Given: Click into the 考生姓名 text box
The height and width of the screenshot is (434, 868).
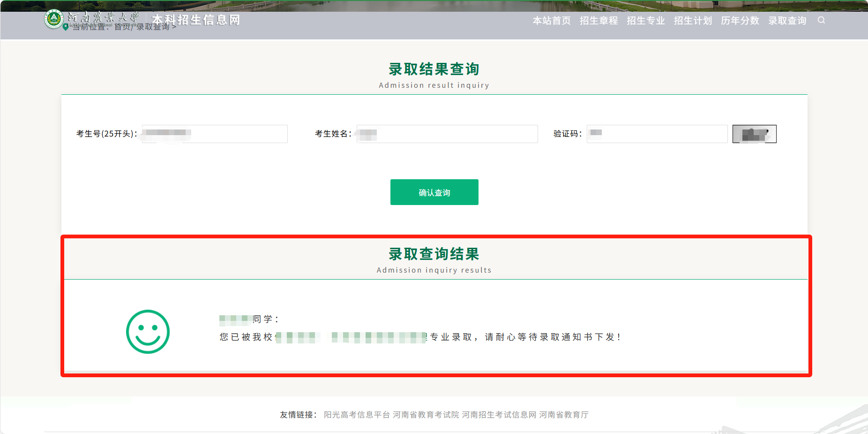Looking at the screenshot, I should pos(447,134).
